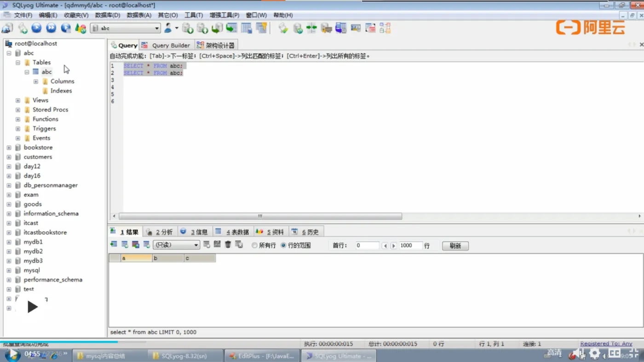Open the 编辑(E) menu

(48, 15)
